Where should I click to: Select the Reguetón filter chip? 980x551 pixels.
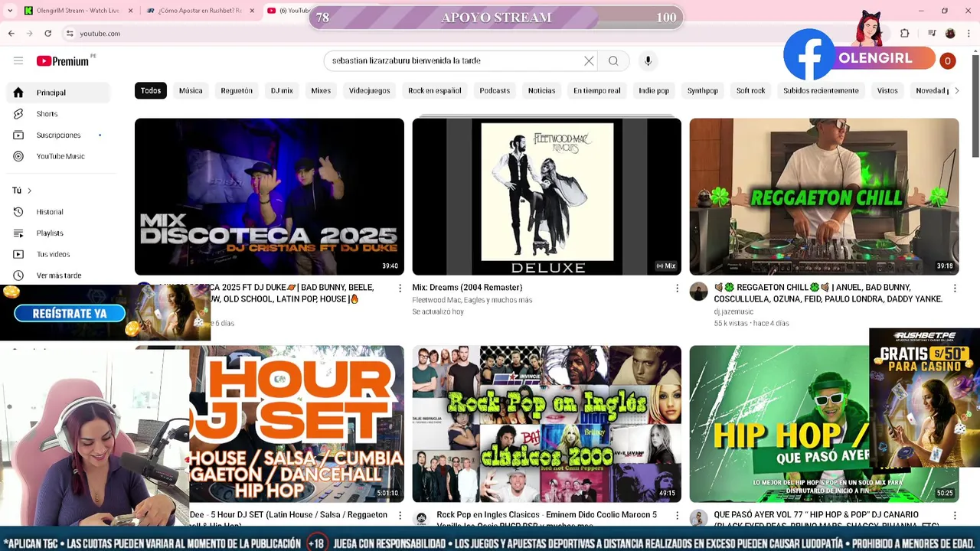coord(237,90)
